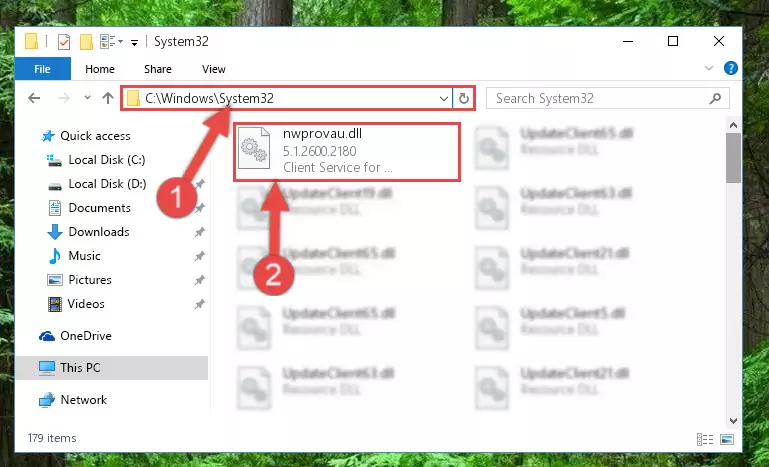Select the nwprovau.dll file icon
The height and width of the screenshot is (467, 769).
click(254, 148)
